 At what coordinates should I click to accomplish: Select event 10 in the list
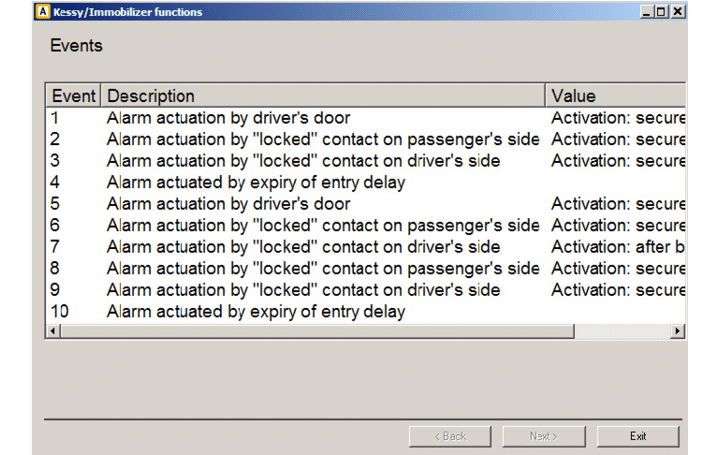pyautogui.click(x=255, y=311)
